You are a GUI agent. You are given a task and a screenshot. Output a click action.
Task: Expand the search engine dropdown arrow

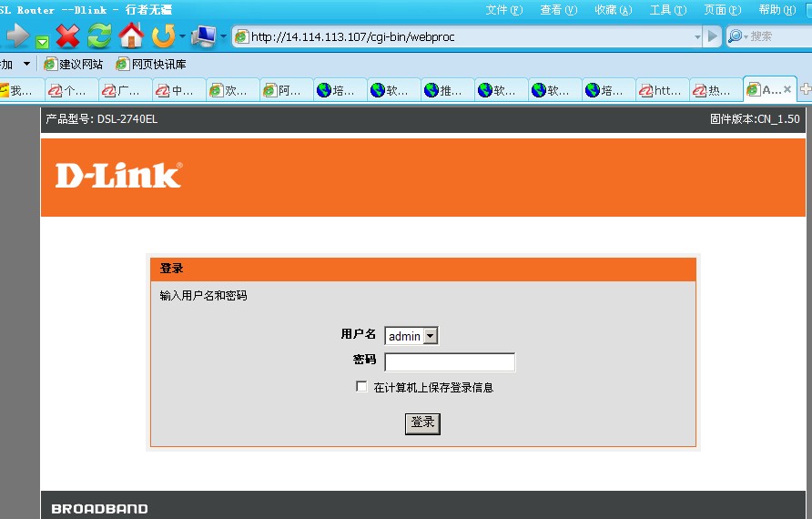tap(746, 36)
